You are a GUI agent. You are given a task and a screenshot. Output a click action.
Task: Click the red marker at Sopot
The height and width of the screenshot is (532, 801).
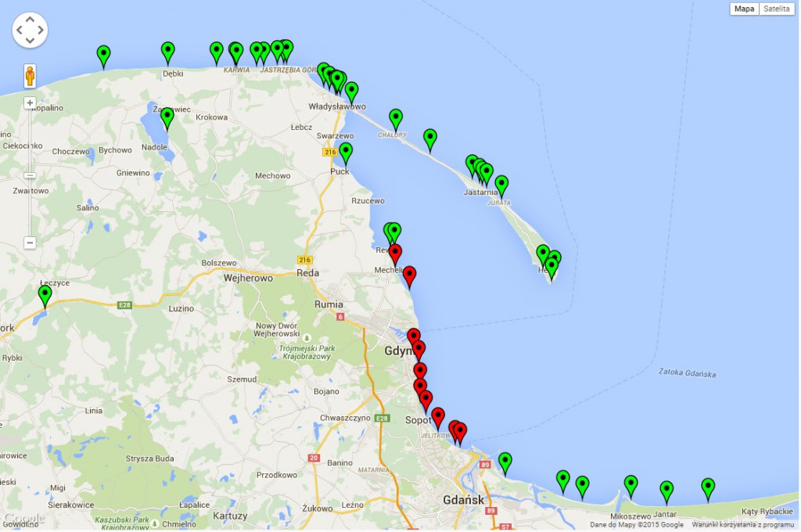coord(438,417)
